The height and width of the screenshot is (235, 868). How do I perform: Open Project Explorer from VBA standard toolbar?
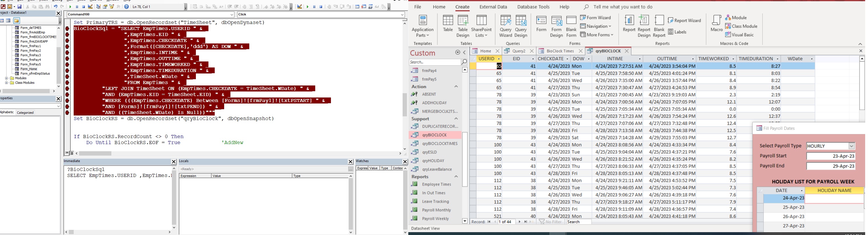(98, 6)
